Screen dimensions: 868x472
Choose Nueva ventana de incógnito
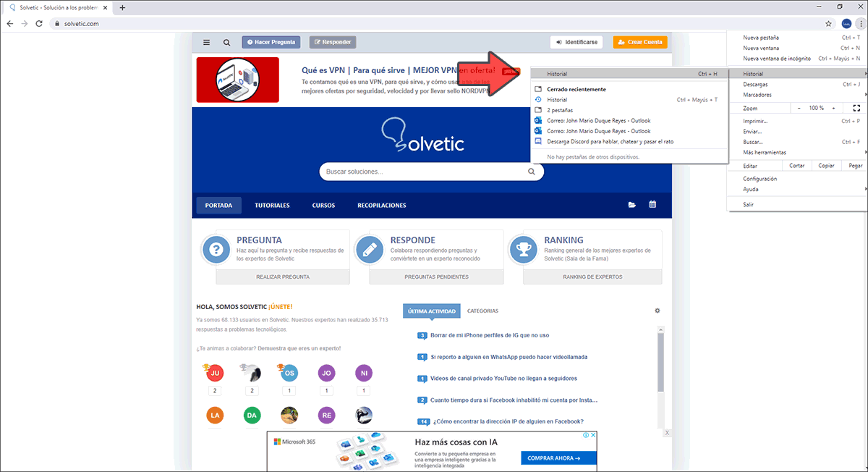pos(797,59)
